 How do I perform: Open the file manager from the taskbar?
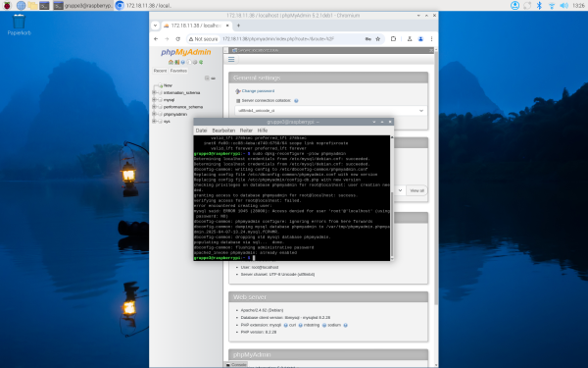point(32,5)
